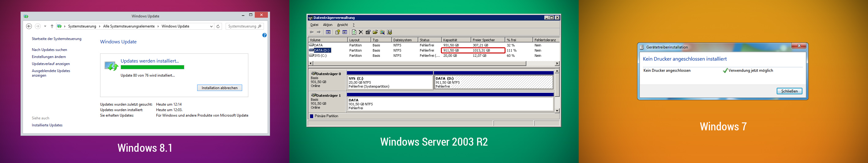
Task: Click Systemsteuerung in the breadcrumb path
Action: click(x=82, y=26)
